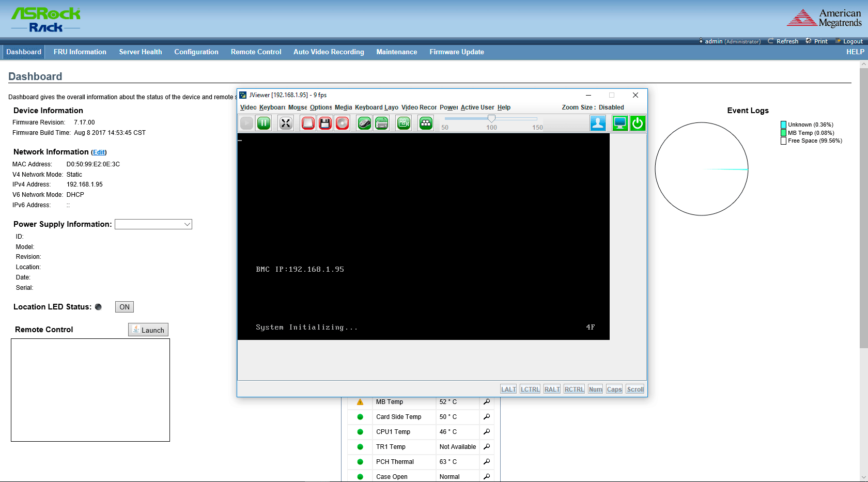The width and height of the screenshot is (868, 482).
Task: Click the magnifier icon for CPU1 Temp
Action: click(487, 432)
